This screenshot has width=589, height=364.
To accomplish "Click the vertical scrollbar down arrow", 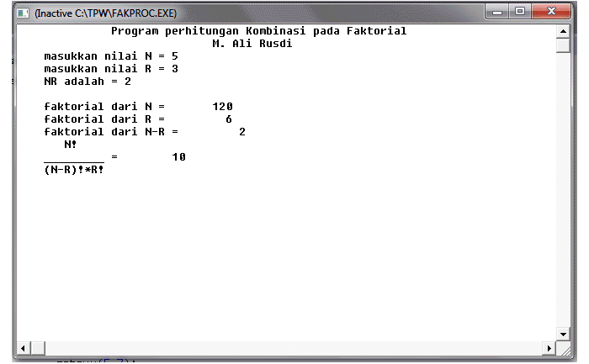I will coord(563,335).
